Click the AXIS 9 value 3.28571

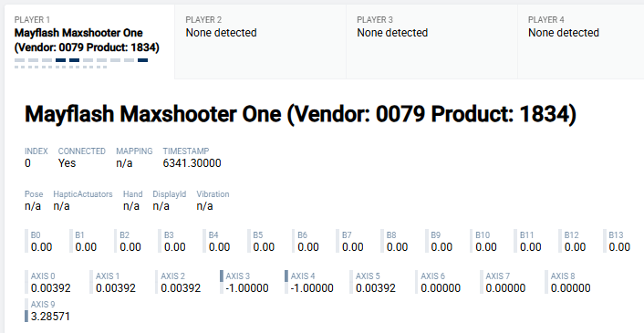[50, 317]
